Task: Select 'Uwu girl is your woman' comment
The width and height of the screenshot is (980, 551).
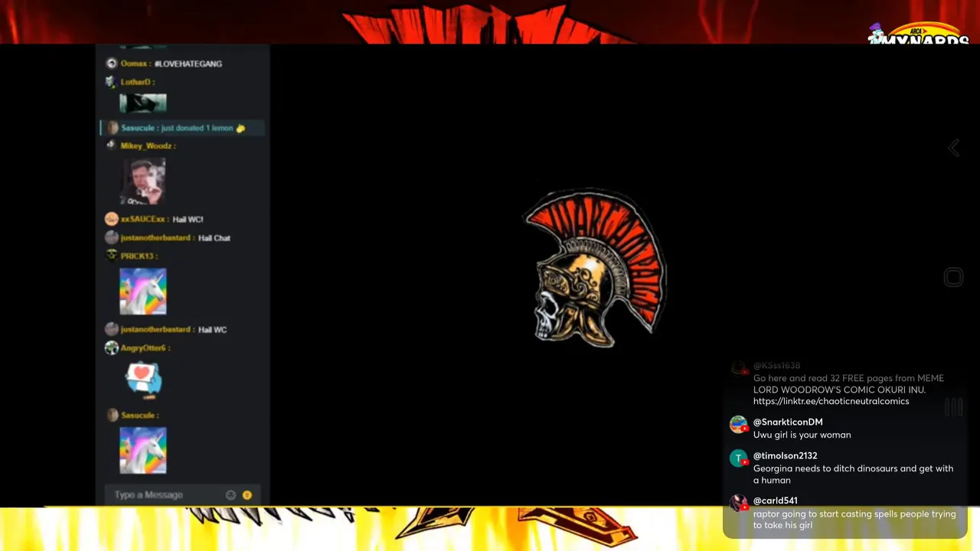Action: point(802,435)
